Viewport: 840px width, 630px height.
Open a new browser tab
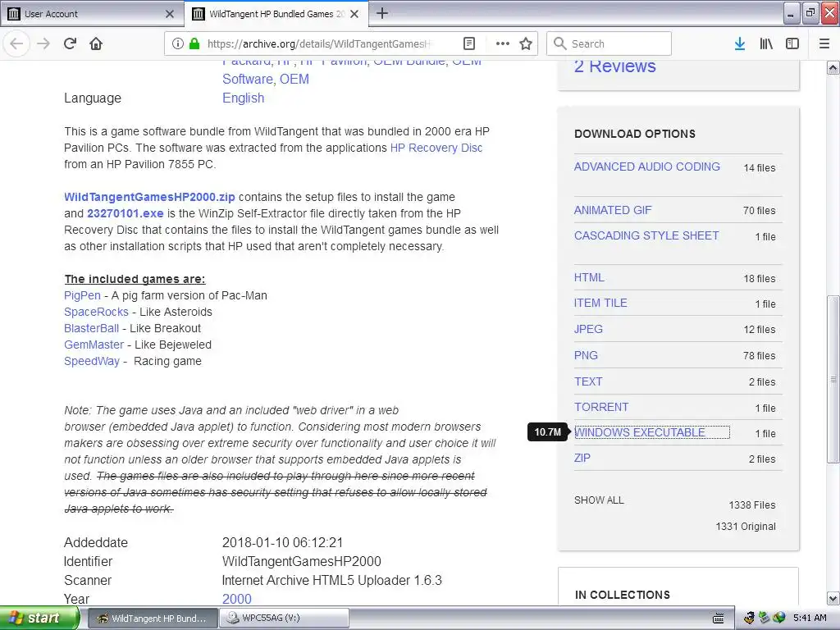pyautogui.click(x=382, y=13)
